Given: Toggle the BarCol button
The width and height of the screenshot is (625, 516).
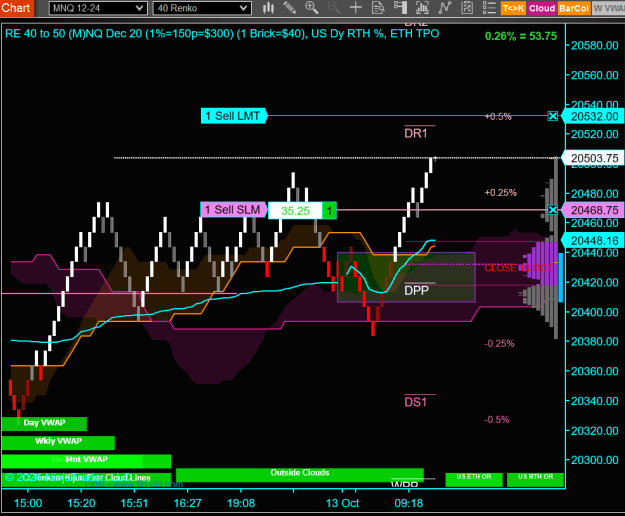Looking at the screenshot, I should tap(574, 8).
